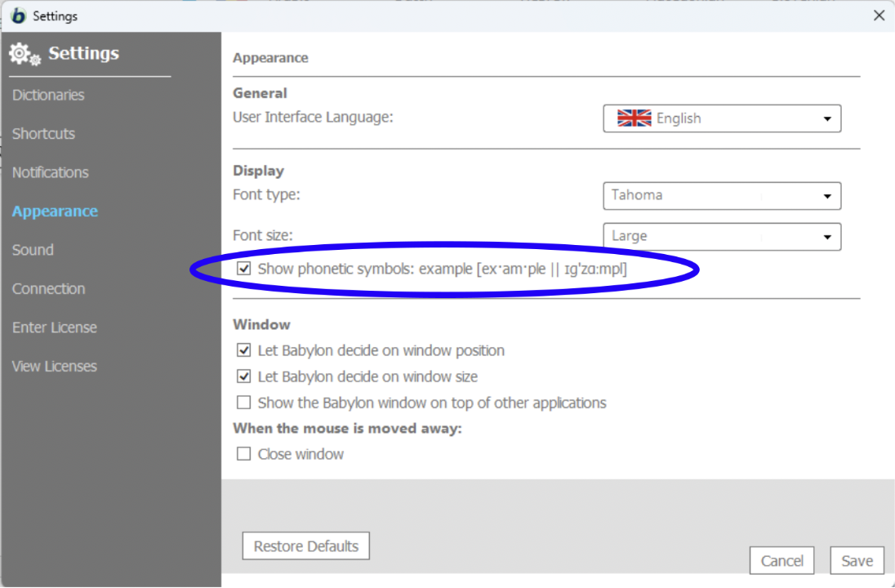This screenshot has height=588, width=895.
Task: Uncheck Let Babylon decide on window size
Action: [x=243, y=376]
